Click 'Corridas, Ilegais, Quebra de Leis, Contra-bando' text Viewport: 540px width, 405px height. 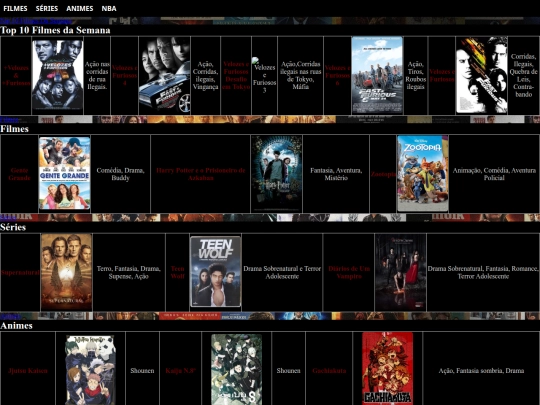tap(523, 75)
